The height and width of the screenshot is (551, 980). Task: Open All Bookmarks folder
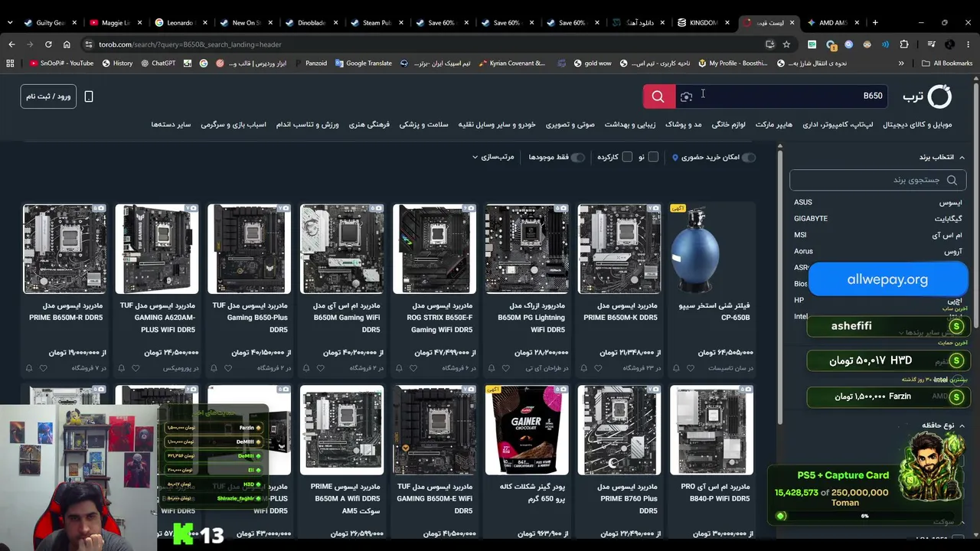pyautogui.click(x=947, y=64)
